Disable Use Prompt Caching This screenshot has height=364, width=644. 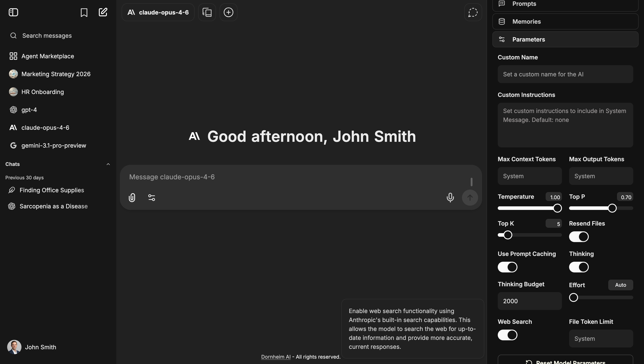pyautogui.click(x=507, y=267)
